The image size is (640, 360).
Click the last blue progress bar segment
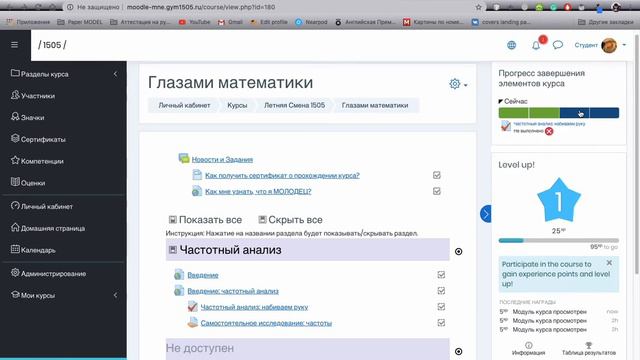(x=604, y=113)
